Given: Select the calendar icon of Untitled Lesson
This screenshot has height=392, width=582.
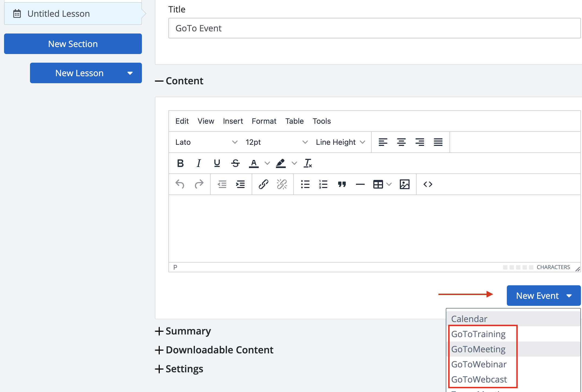Looking at the screenshot, I should coord(17,14).
